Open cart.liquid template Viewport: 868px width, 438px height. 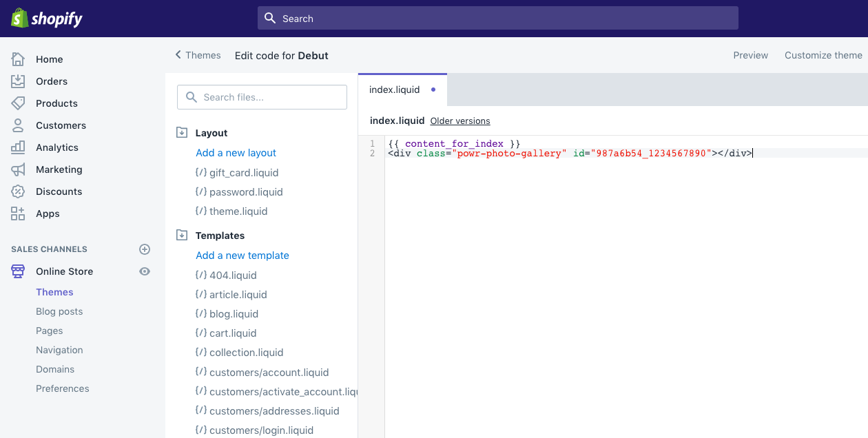click(233, 333)
